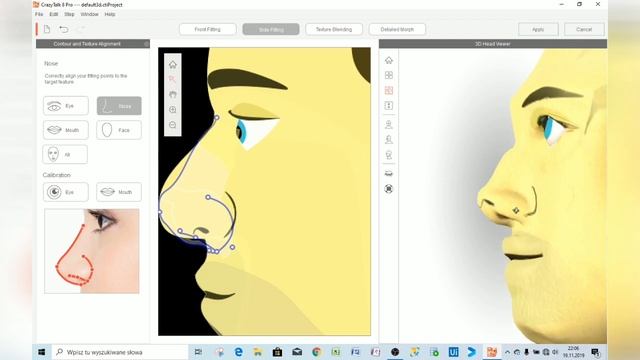Click the vertical split view icon
Viewport: 640px width, 360px height.
tap(389, 106)
